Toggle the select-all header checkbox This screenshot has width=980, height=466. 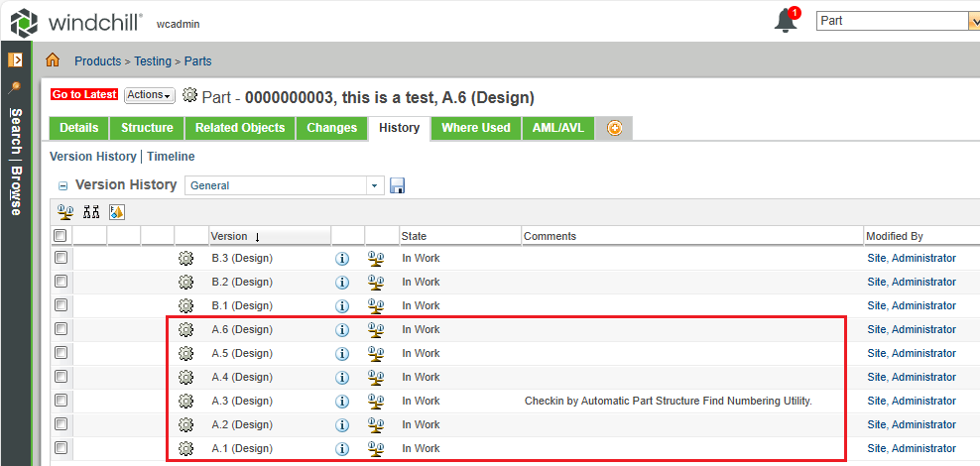tap(61, 236)
